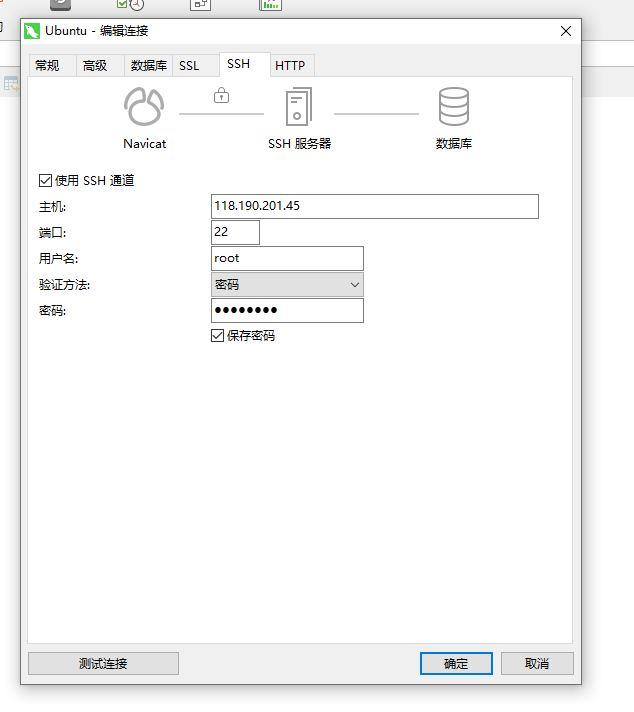
Task: Open the 验证方法 dropdown
Action: (x=287, y=284)
